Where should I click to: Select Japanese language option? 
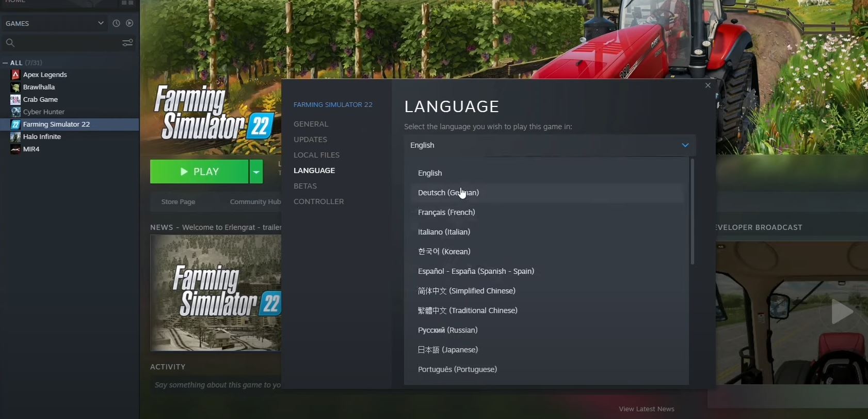click(x=548, y=350)
